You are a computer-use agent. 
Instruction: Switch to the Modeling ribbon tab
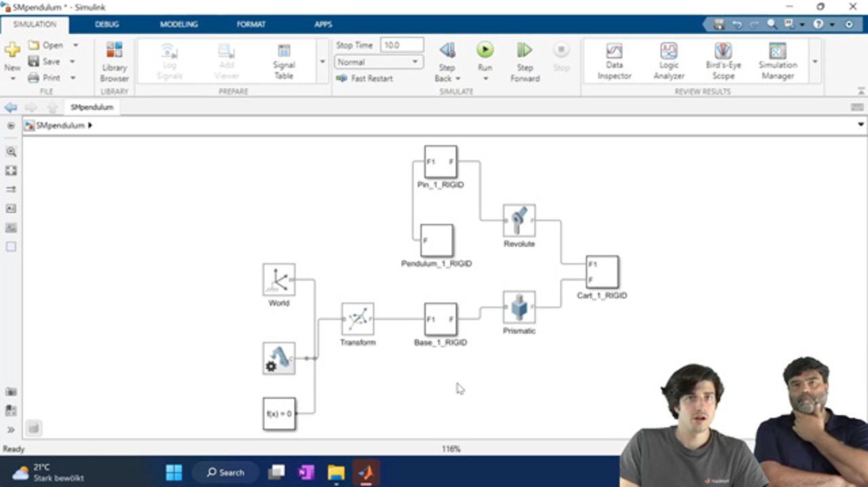pyautogui.click(x=178, y=24)
